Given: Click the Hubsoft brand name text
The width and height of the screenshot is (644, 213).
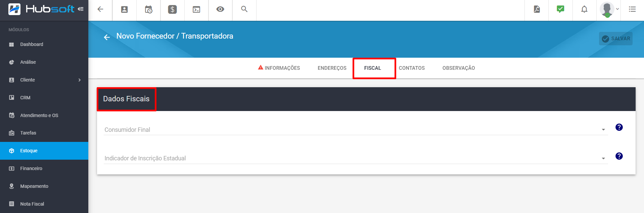Looking at the screenshot, I should pos(50,9).
